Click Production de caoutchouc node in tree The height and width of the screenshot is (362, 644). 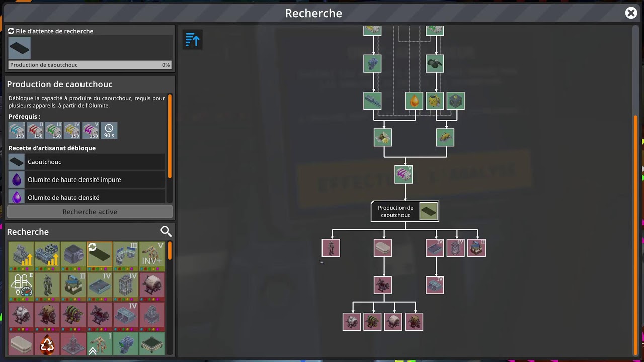(405, 211)
